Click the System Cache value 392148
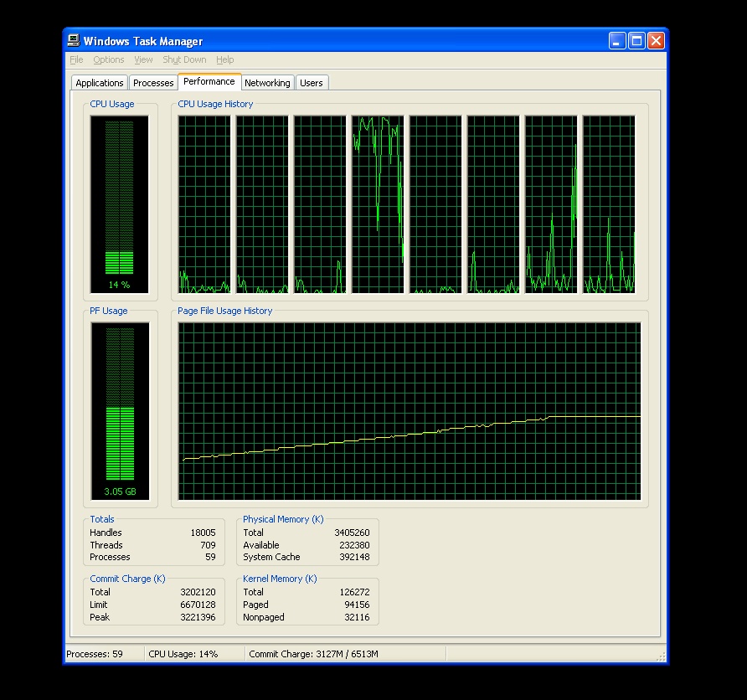 [x=354, y=557]
